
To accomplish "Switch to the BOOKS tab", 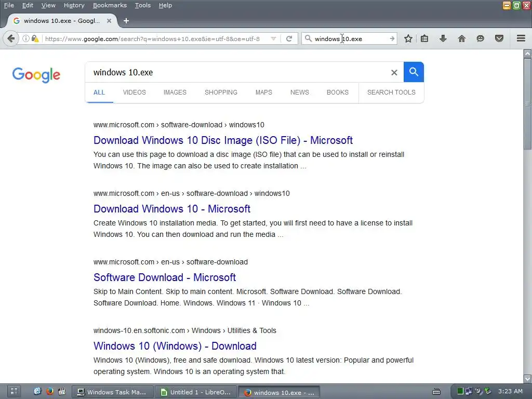I will tap(337, 92).
